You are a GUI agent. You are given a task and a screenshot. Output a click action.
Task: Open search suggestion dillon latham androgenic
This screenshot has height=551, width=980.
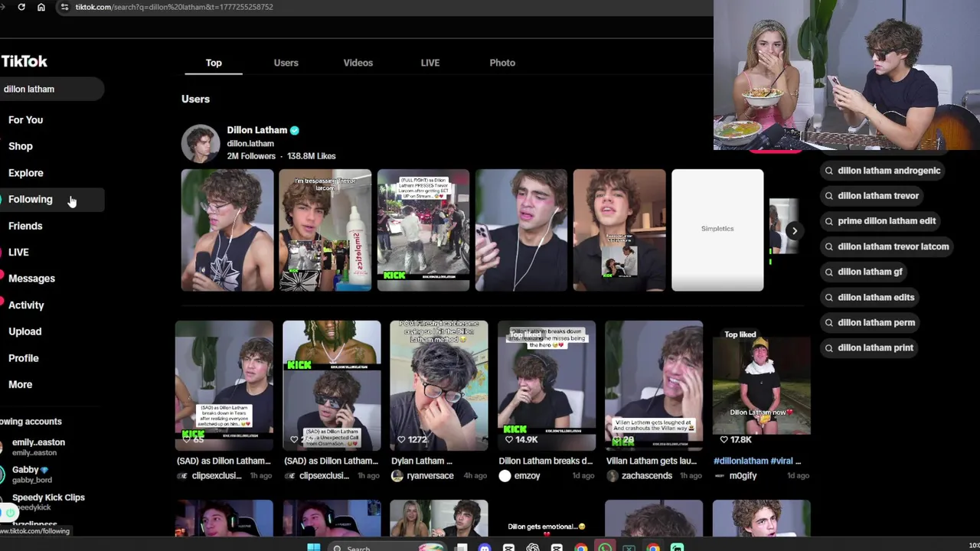[881, 171]
